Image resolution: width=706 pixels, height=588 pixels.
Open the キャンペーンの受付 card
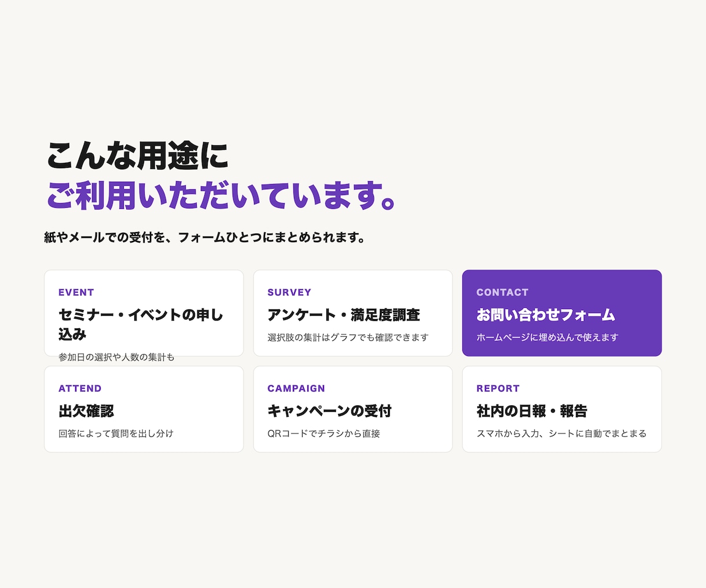[x=353, y=409]
